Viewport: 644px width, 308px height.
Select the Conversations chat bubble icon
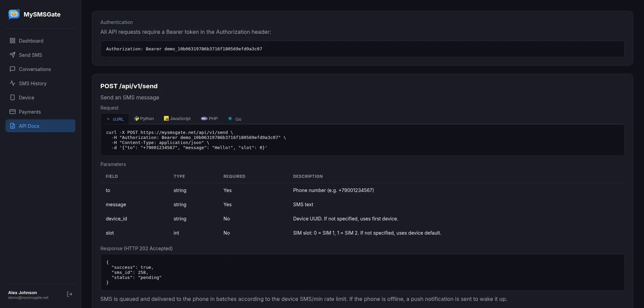tap(12, 69)
